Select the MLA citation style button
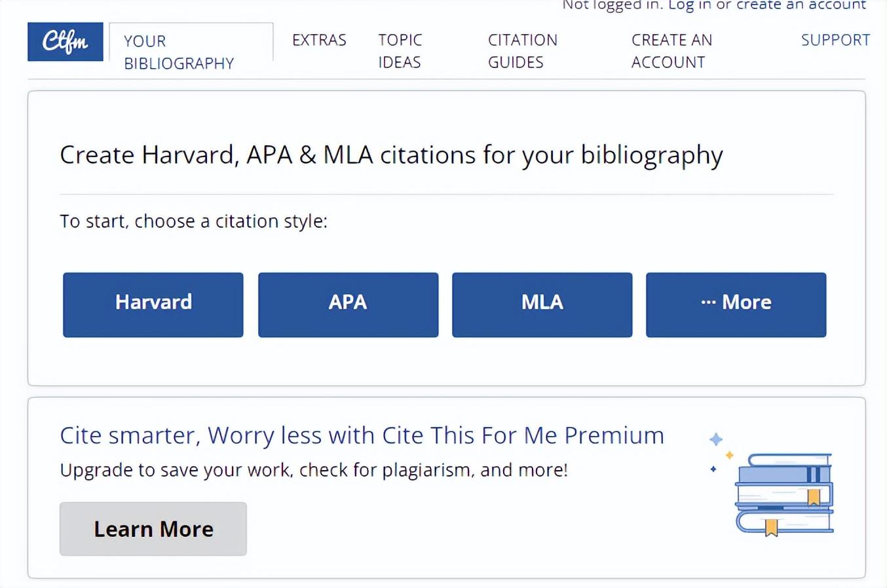This screenshot has height=588, width=887. coord(542,305)
